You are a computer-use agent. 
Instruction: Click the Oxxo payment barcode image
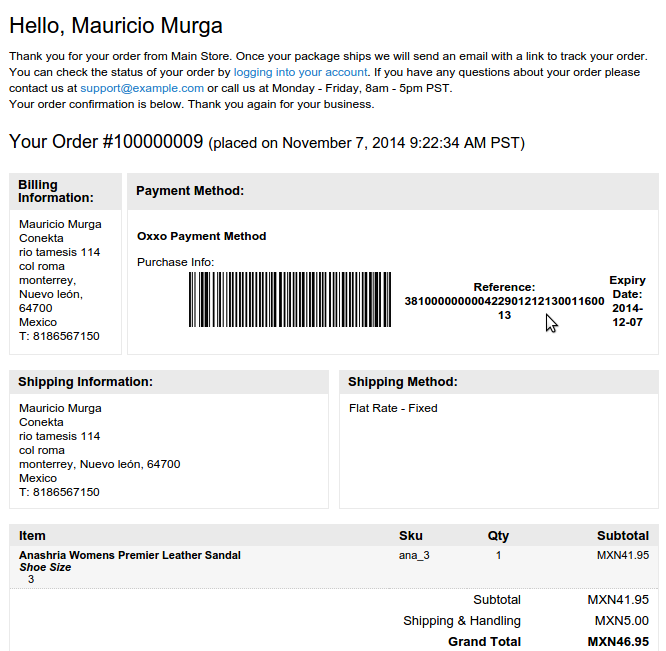(x=290, y=300)
